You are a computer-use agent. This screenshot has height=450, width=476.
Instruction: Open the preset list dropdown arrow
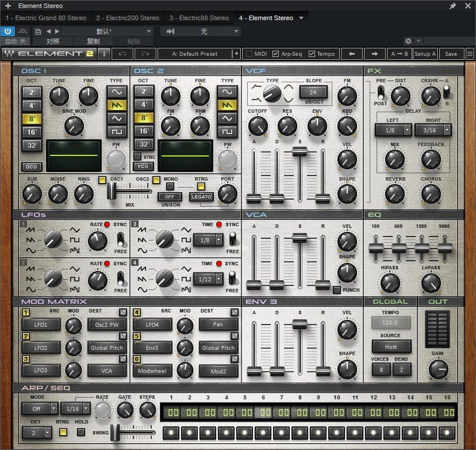pos(236,54)
